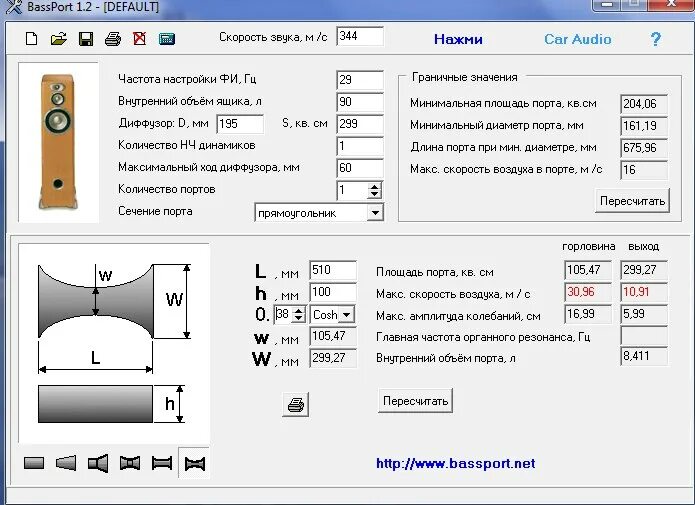Edit tuning frequency field showing 29
Viewport: 695px width, 505px height.
pos(360,80)
